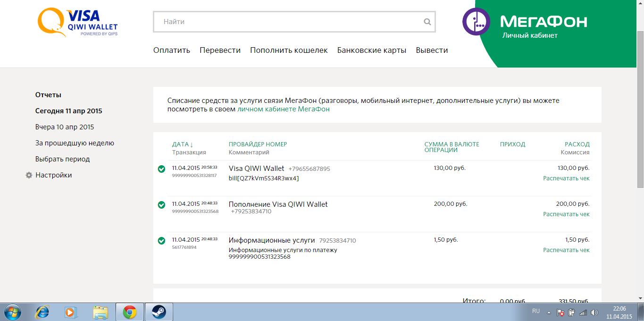The height and width of the screenshot is (321, 644).
Task: Click transaction number 999999900531328117
Action: 194,176
